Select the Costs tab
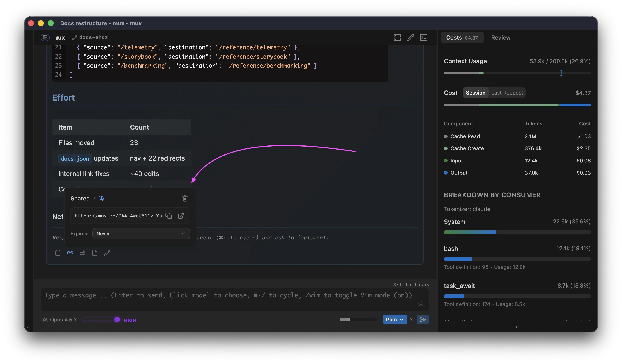Screen dimensions: 622x364 pos(462,38)
